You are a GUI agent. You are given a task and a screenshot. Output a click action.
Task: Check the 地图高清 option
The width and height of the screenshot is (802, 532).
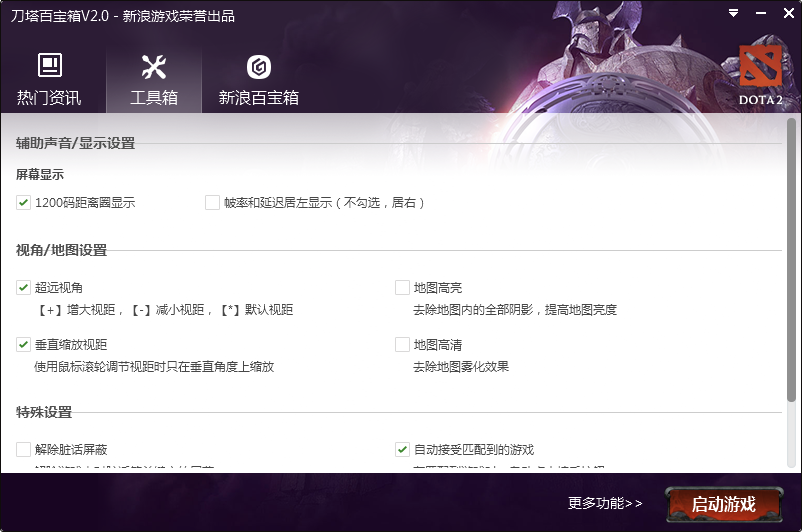click(402, 345)
